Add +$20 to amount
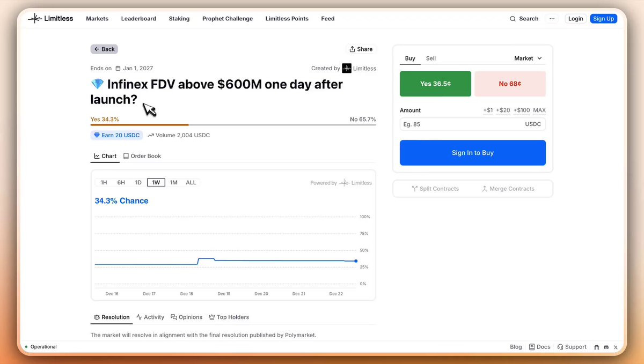Viewport: 644px width, 364px height. (503, 110)
